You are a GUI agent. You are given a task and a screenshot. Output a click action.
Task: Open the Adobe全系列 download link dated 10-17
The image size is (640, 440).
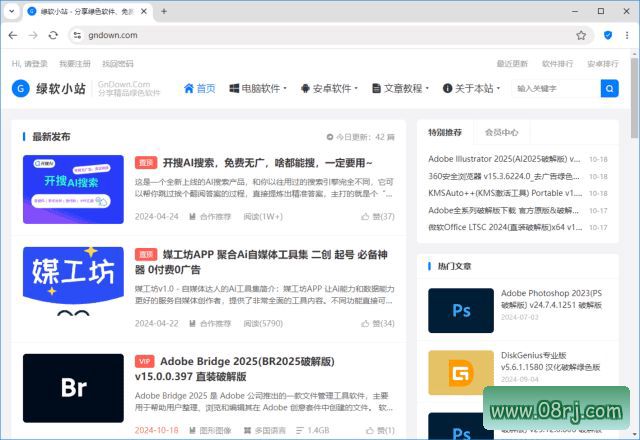(503, 210)
